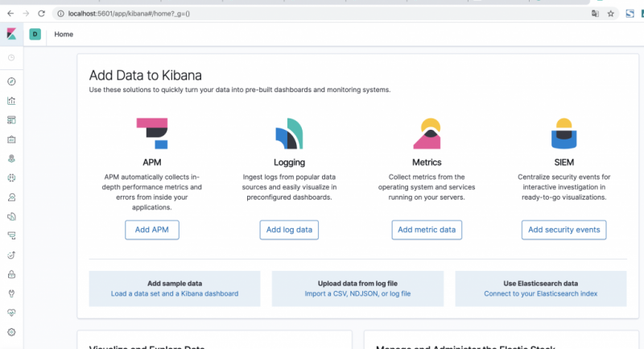Click the Add metric data button
Viewport: 644px width, 349px height.
click(x=427, y=230)
